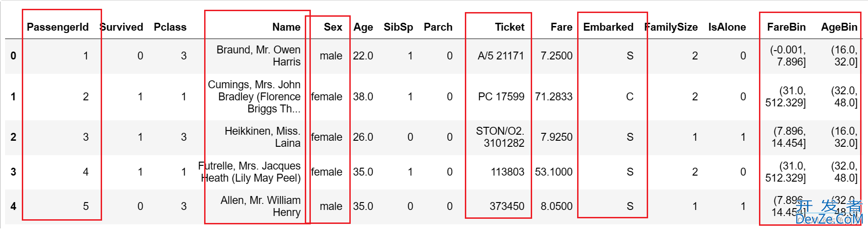Screen dimensions: 868x229
Task: Click the name cell Braund, Mr. Owen Harris
Action: (x=258, y=56)
